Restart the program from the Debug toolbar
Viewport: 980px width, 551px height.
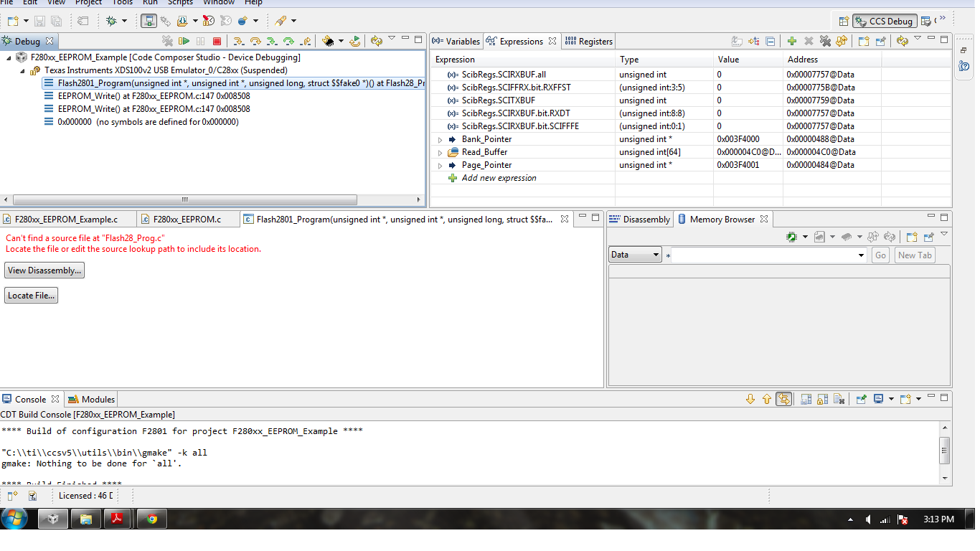point(354,42)
